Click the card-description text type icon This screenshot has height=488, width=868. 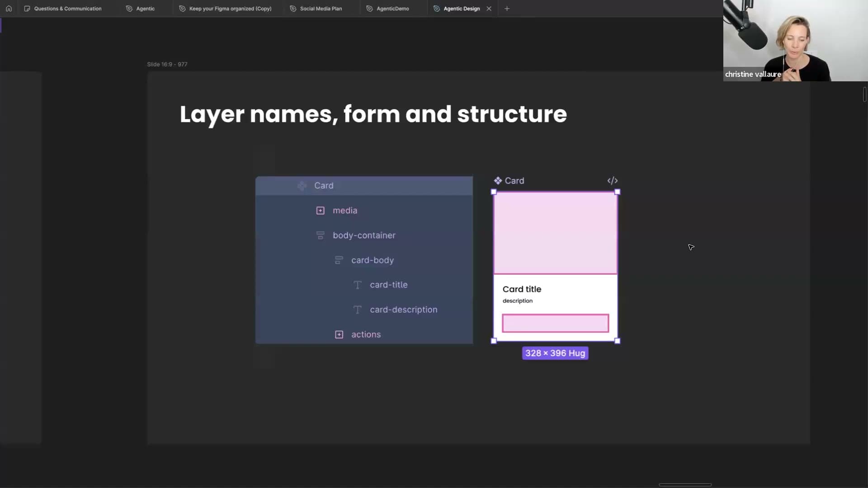(357, 310)
